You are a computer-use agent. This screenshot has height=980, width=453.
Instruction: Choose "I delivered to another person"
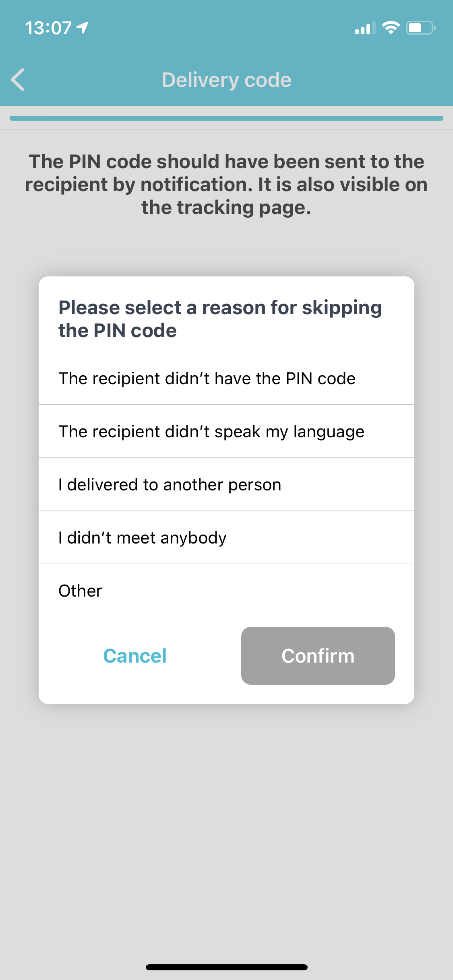point(226,484)
